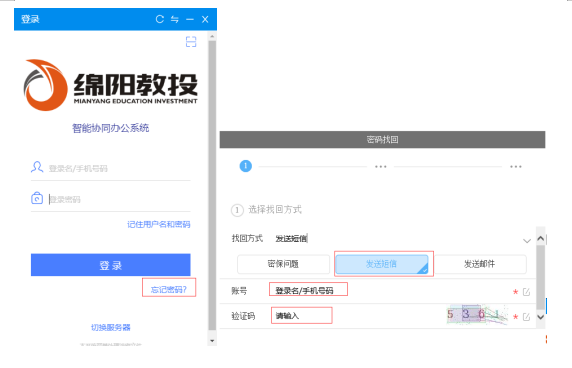Image resolution: width=572 pixels, height=368 pixels.
Task: Open the QR code scan login icon
Action: coord(191,42)
